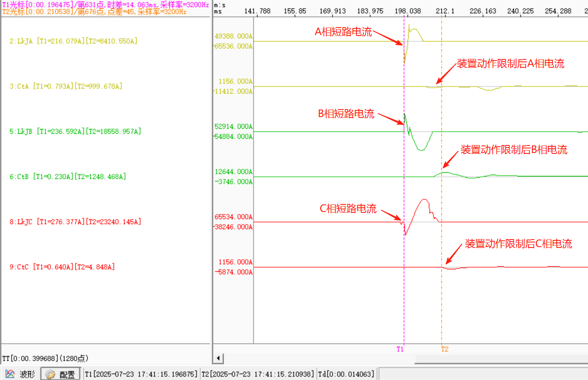Click the 198.038 ms mark on the time ruler
The width and height of the screenshot is (588, 380).
[x=407, y=11]
